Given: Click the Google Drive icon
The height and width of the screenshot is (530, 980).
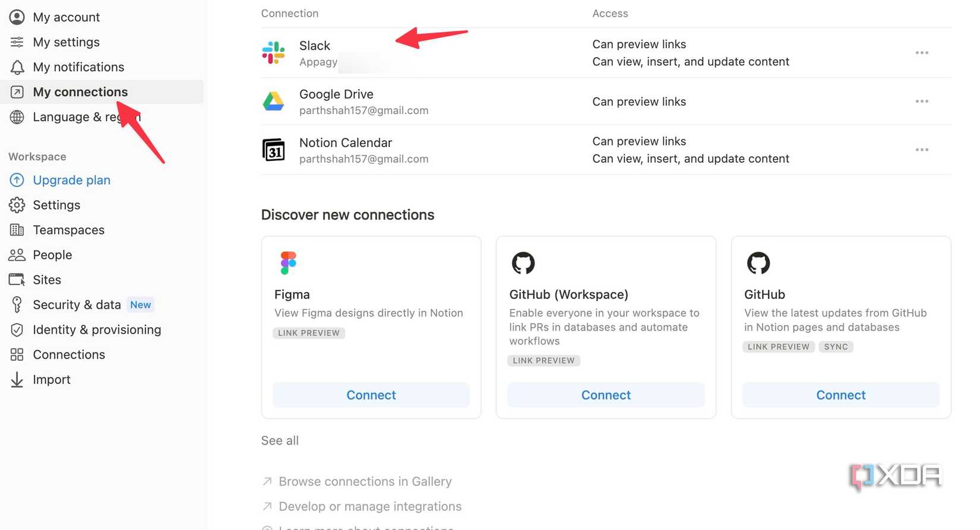Looking at the screenshot, I should point(274,101).
